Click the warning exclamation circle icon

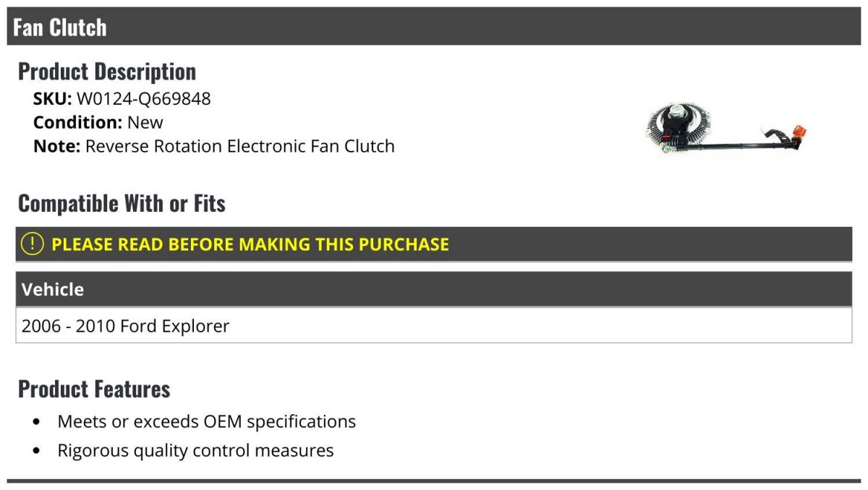tap(33, 244)
